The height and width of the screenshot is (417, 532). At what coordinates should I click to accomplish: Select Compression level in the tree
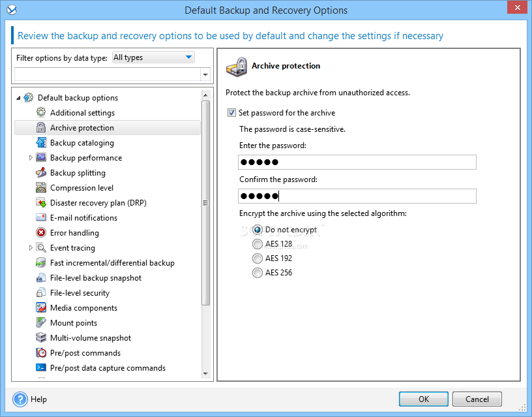[81, 188]
